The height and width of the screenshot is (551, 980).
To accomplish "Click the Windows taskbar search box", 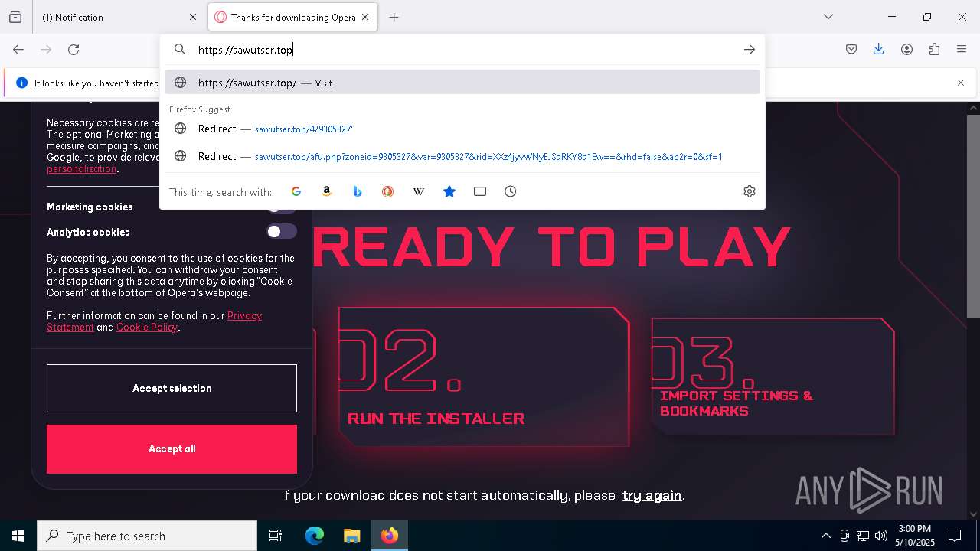I will coord(147,536).
